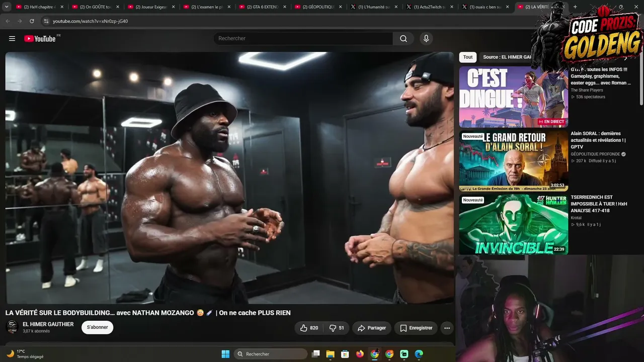
Task: Open the EL HIMER GAUTHIER channel link
Action: (48, 324)
